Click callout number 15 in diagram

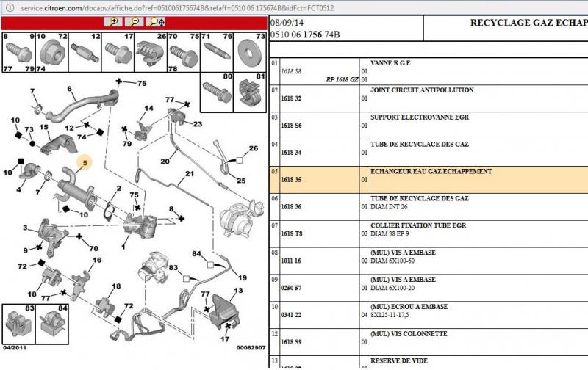pyautogui.click(x=44, y=127)
